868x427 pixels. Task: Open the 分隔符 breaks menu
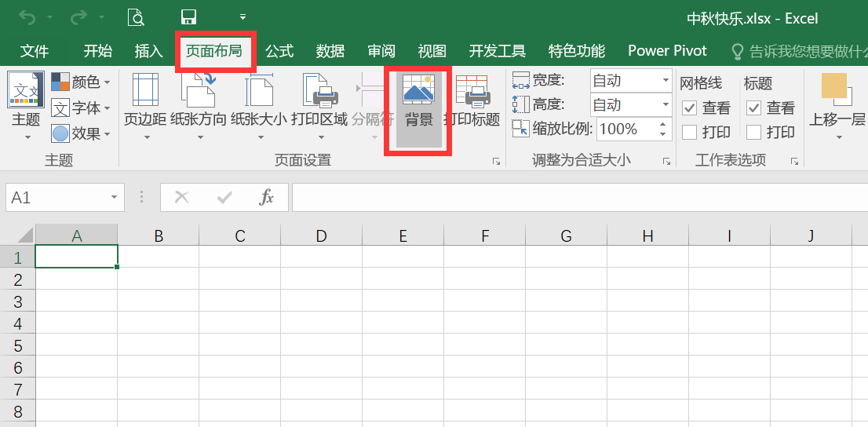[372, 106]
